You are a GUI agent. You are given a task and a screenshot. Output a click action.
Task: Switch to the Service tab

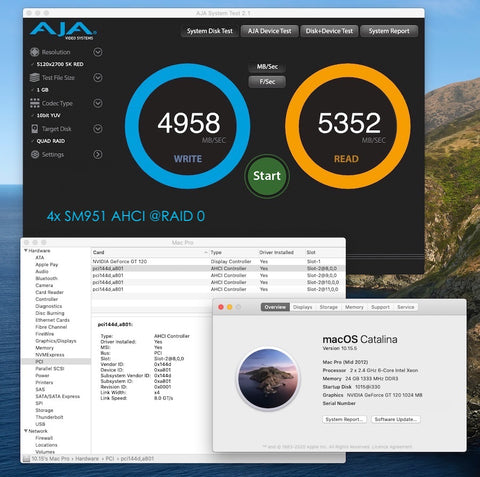tap(406, 307)
